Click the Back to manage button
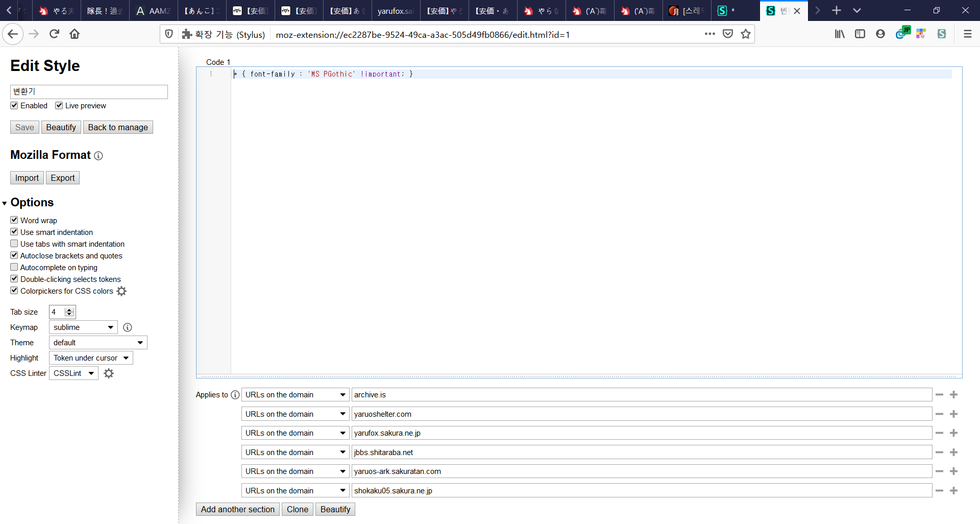980x524 pixels. pyautogui.click(x=118, y=127)
